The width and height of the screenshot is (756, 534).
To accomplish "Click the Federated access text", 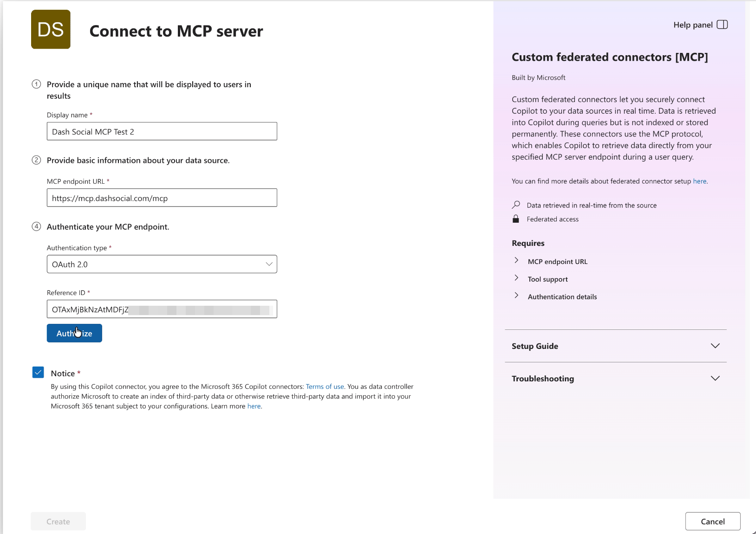I will [x=553, y=219].
